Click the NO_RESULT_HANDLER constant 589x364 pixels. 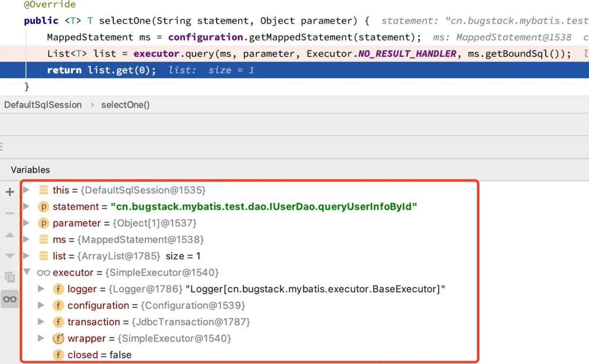point(407,54)
